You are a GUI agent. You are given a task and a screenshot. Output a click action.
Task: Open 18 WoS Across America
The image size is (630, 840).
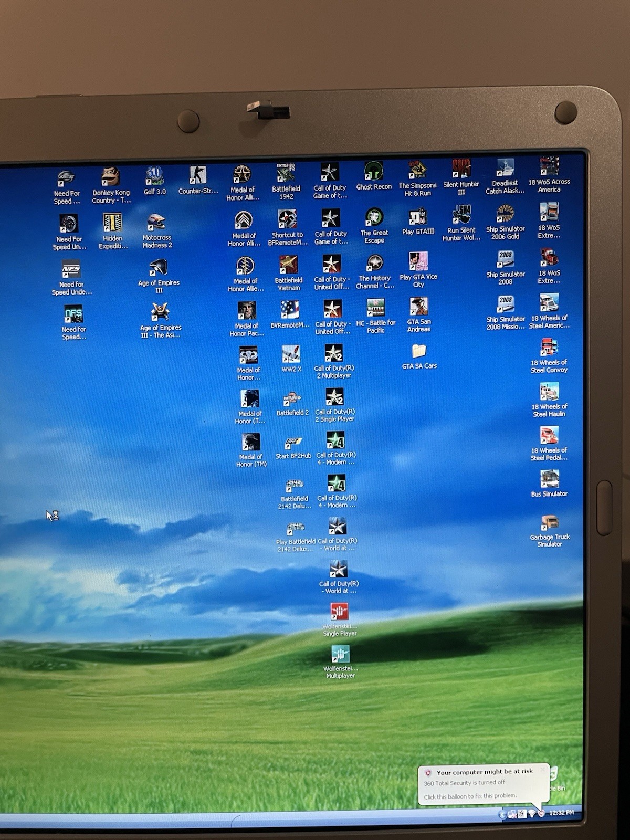[x=549, y=175]
